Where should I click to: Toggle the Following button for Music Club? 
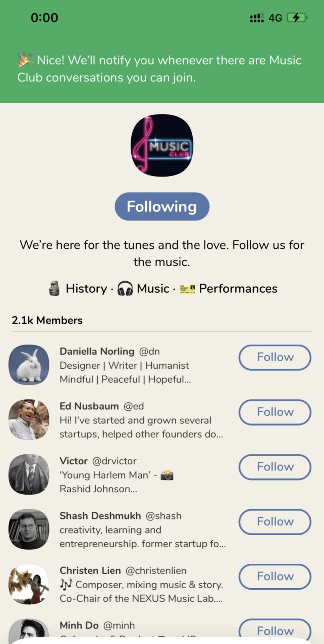(162, 207)
